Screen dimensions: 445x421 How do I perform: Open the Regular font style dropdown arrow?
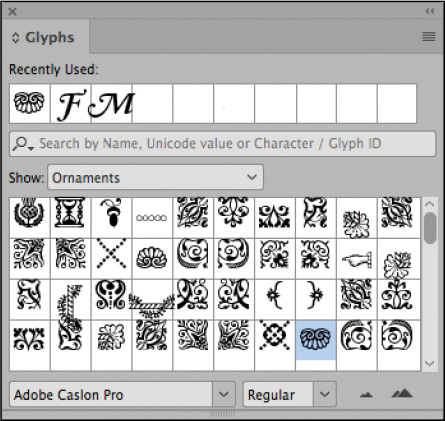[x=324, y=394]
